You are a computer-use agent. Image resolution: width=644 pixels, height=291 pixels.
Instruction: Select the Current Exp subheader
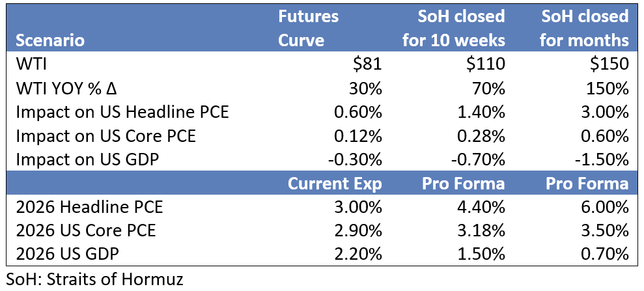coord(335,184)
